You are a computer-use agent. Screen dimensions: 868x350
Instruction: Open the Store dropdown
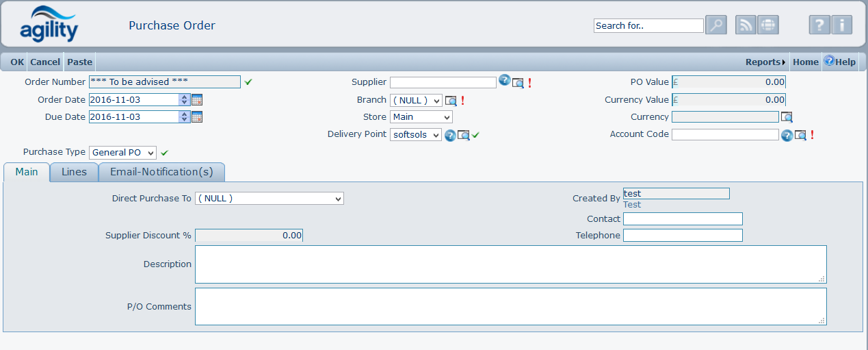pyautogui.click(x=421, y=117)
